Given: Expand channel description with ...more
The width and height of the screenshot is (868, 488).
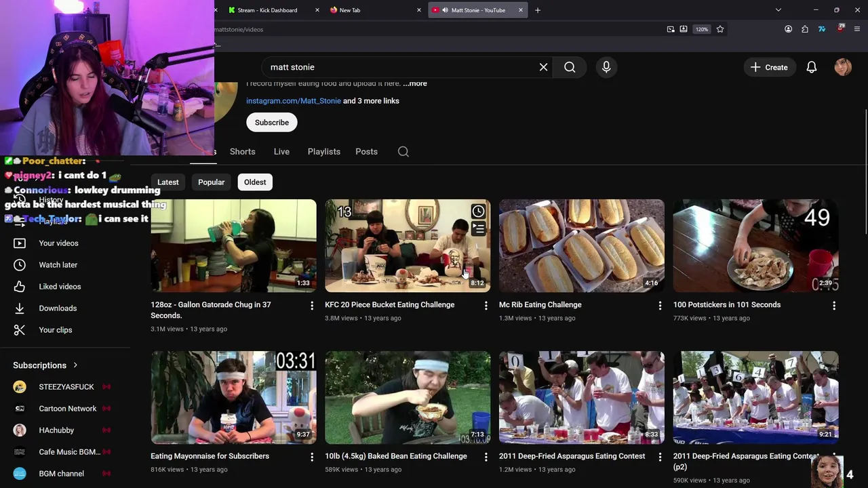Looking at the screenshot, I should coord(415,83).
